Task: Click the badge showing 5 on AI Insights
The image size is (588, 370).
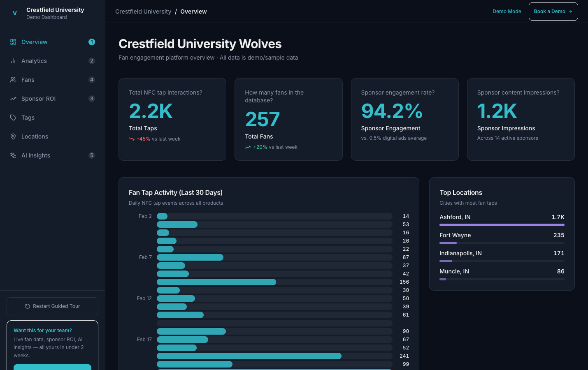Action: coord(92,155)
